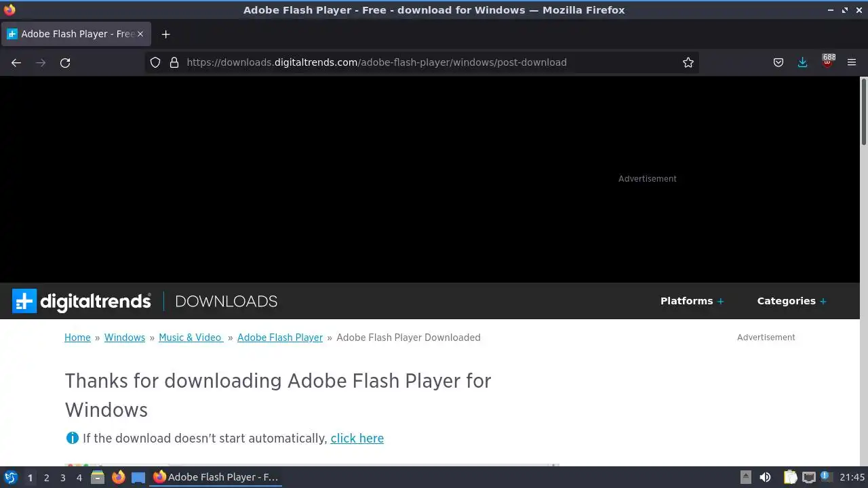Click the blue info icon beside download notice
This screenshot has width=868, height=488.
pos(72,439)
